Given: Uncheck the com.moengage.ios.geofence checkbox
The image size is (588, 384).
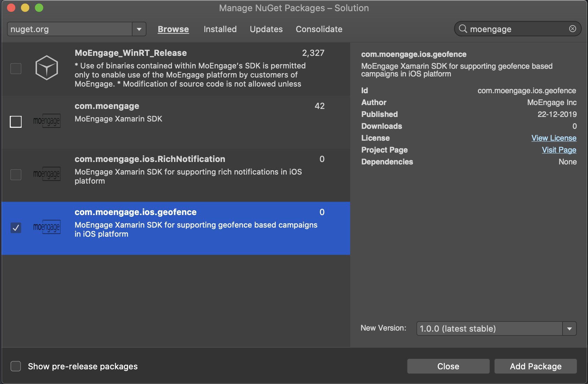Looking at the screenshot, I should point(16,228).
